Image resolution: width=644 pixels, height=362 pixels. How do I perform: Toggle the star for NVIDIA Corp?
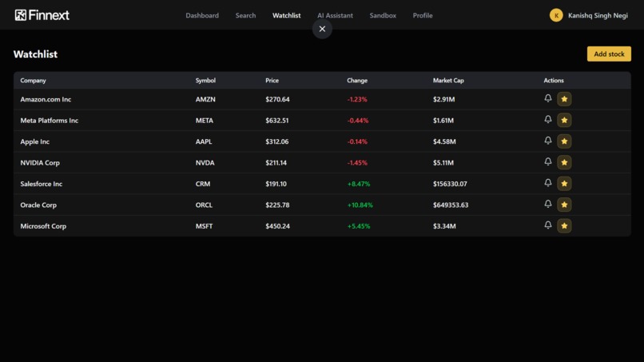coord(564,162)
